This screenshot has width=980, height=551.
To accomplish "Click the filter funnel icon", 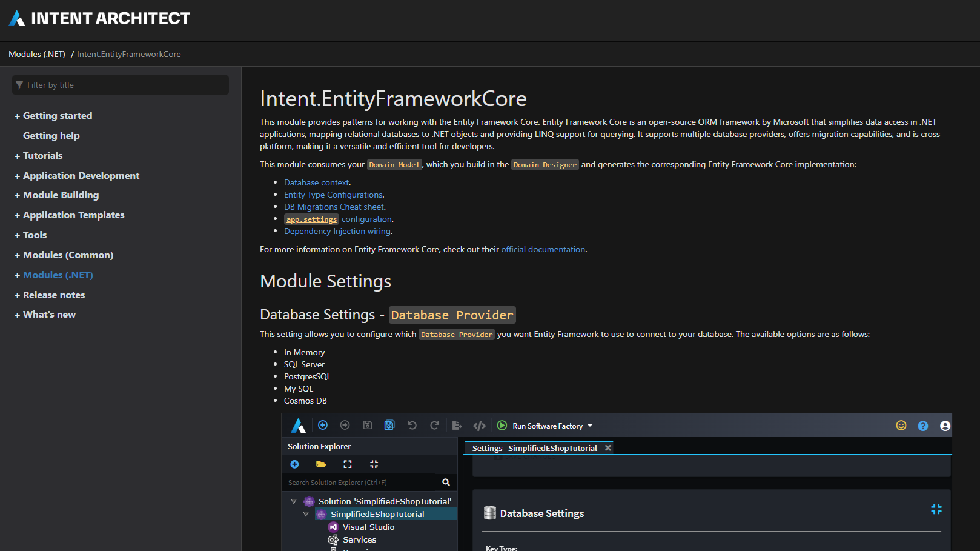I will pyautogui.click(x=19, y=85).
